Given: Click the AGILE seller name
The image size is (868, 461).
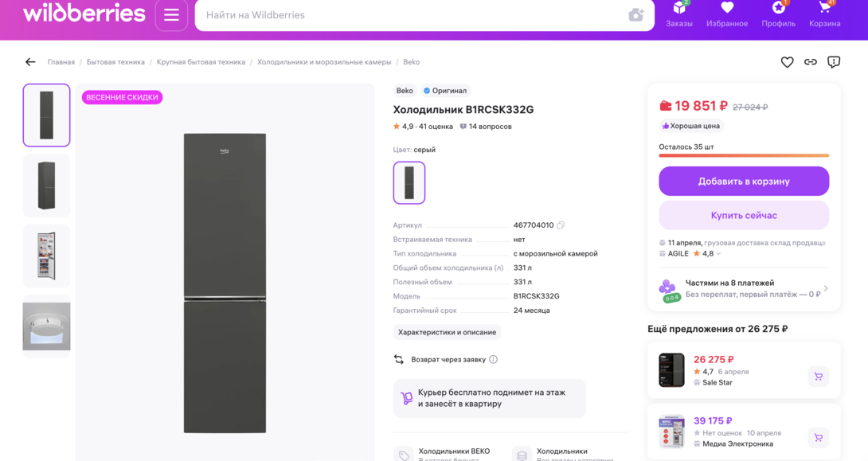Looking at the screenshot, I should point(678,254).
